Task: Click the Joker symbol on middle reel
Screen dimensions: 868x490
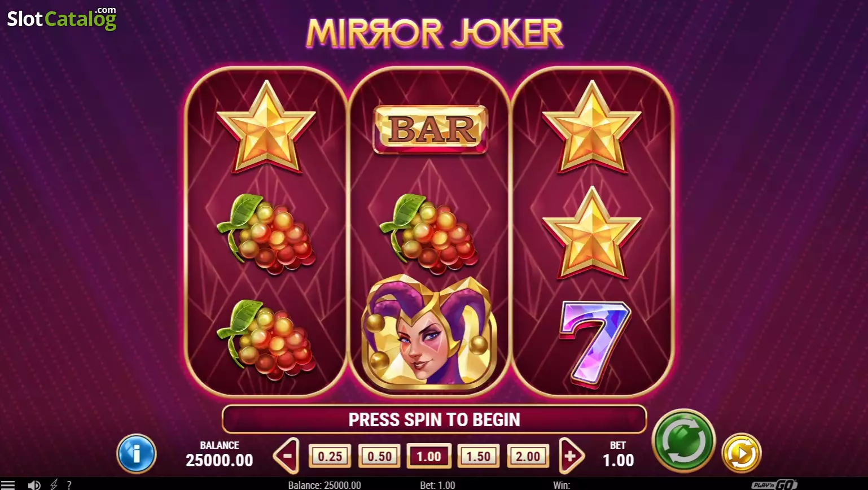Action: [429, 333]
